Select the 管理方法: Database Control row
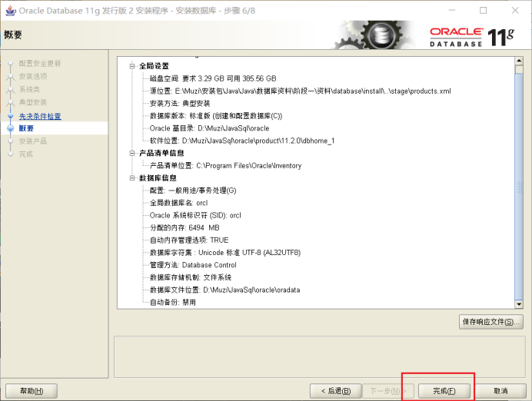 [193, 265]
